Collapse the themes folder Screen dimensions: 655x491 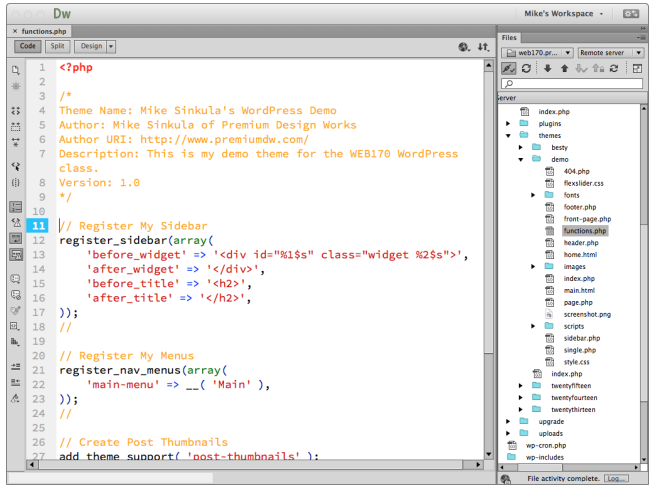pos(508,136)
